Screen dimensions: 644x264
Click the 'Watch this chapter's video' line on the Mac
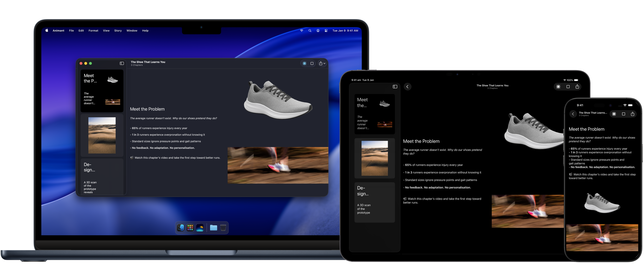pos(175,158)
